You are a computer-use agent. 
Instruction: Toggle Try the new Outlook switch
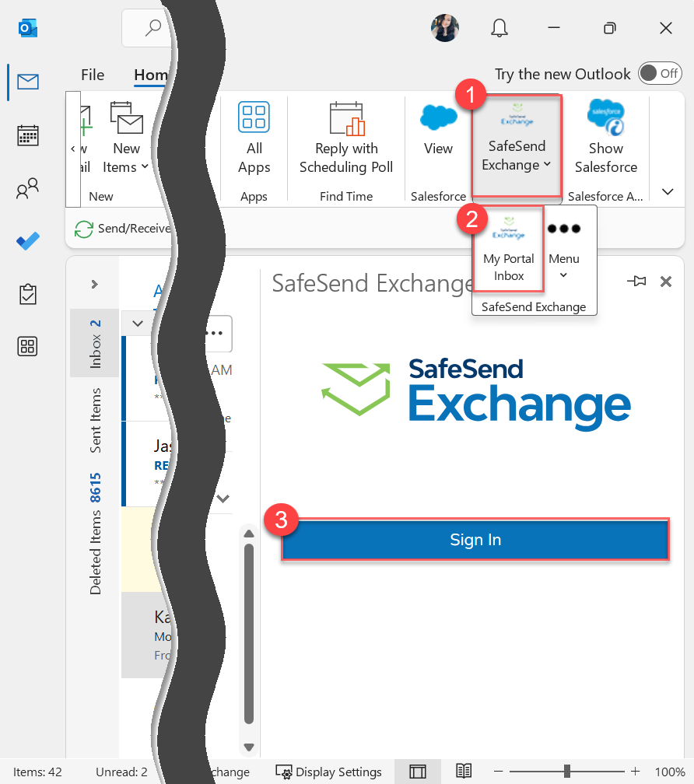point(660,73)
